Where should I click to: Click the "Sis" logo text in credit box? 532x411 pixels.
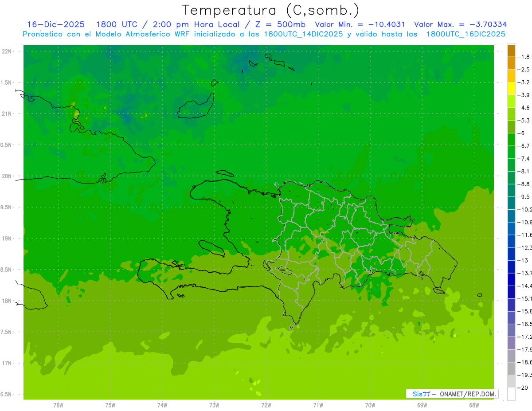pos(417,394)
